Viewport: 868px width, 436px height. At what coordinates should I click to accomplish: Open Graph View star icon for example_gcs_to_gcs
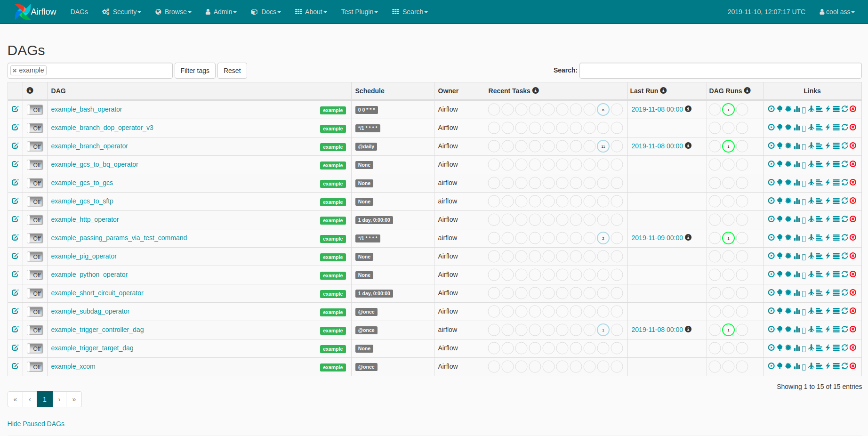click(x=788, y=183)
